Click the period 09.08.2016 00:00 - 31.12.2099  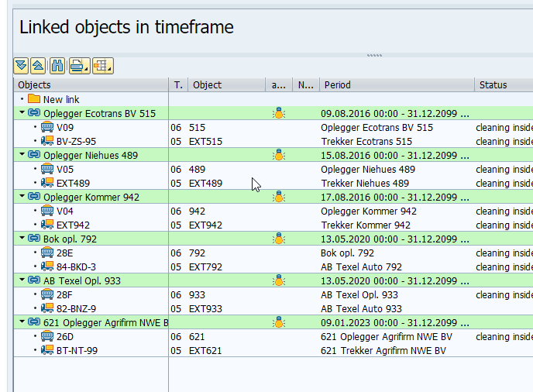click(x=394, y=113)
